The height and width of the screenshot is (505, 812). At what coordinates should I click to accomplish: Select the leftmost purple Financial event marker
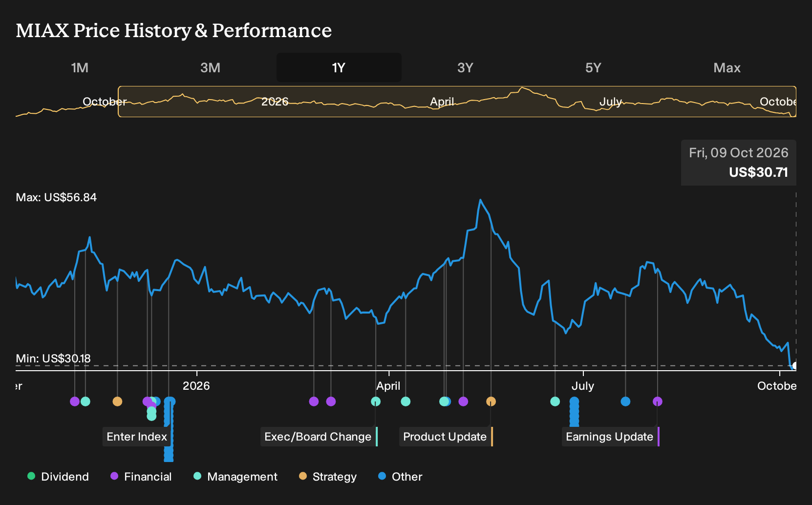(75, 401)
